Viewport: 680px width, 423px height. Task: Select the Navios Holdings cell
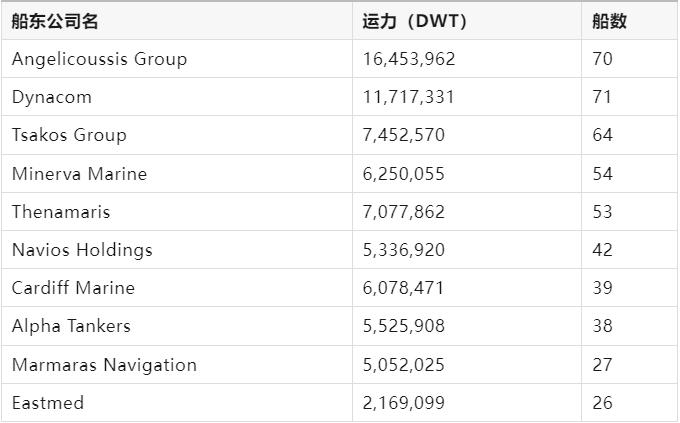[x=177, y=250]
